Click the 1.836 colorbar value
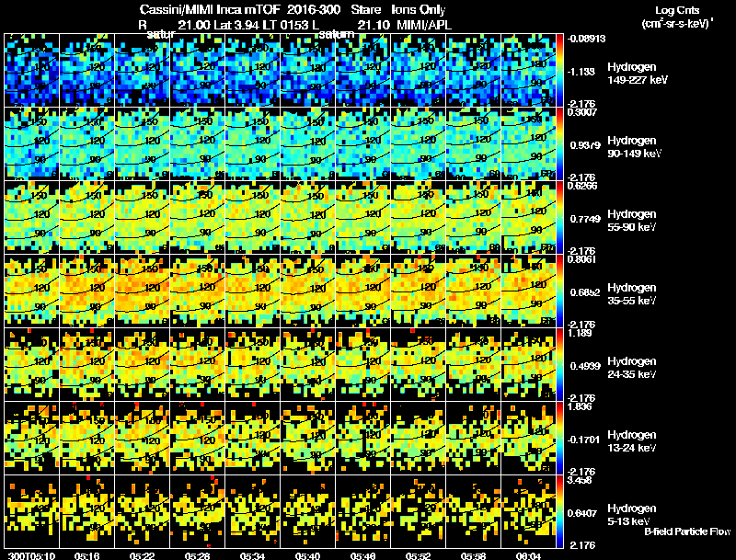 click(580, 406)
